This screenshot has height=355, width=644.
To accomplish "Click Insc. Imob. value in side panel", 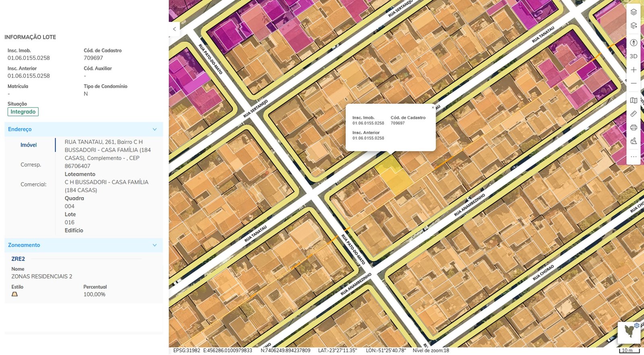I will tap(29, 58).
